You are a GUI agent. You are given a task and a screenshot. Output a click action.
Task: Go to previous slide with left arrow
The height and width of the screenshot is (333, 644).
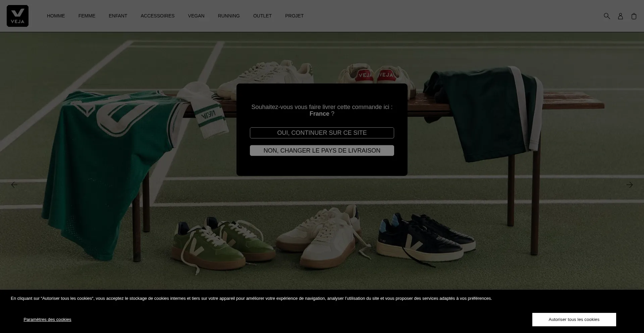(x=14, y=185)
